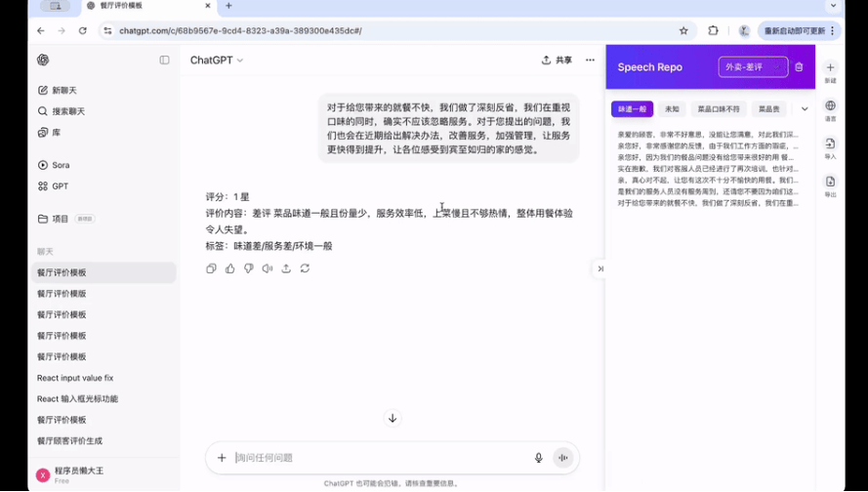This screenshot has width=868, height=492.
Task: Start voice mode with waveform icon
Action: pos(562,458)
